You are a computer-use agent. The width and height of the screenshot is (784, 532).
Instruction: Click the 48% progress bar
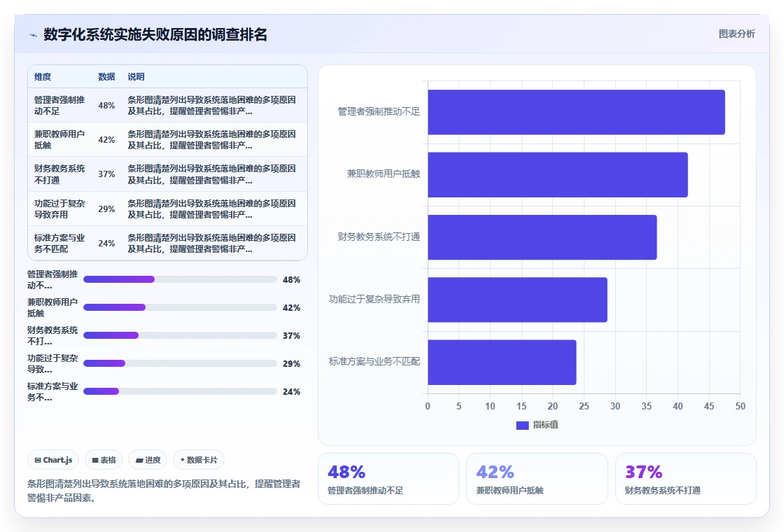180,279
